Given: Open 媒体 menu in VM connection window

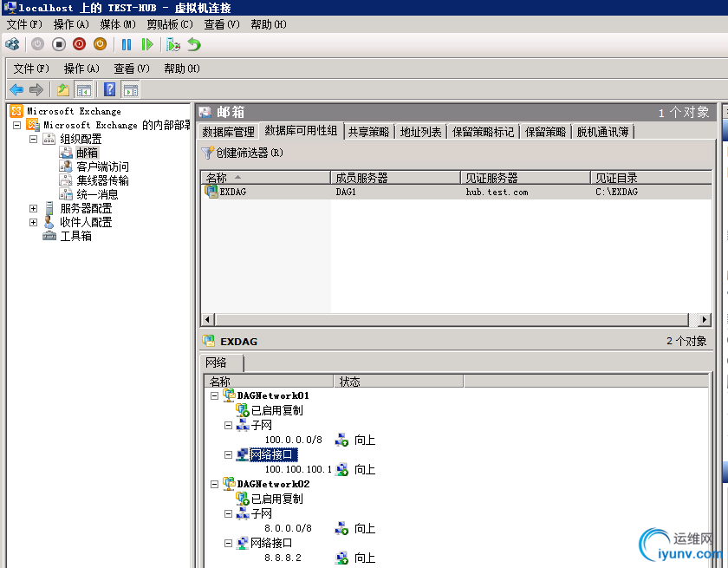Looking at the screenshot, I should 118,24.
